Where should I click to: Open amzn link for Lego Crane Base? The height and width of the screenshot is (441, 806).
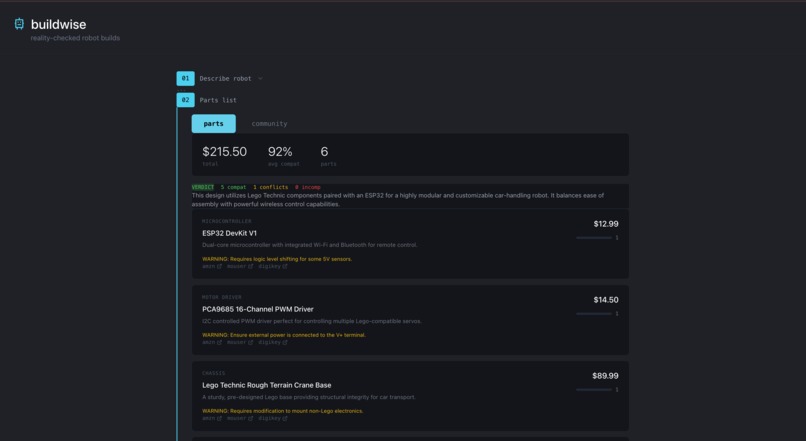point(212,418)
